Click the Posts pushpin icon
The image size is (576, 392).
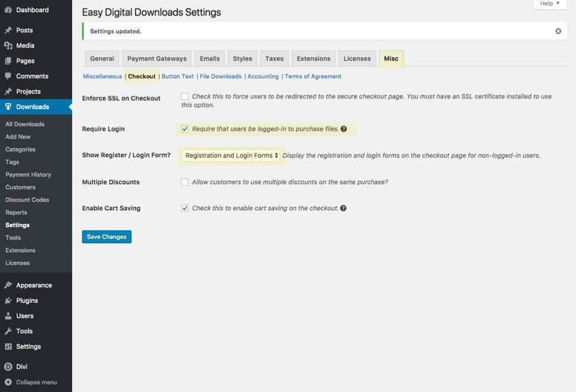coord(8,30)
